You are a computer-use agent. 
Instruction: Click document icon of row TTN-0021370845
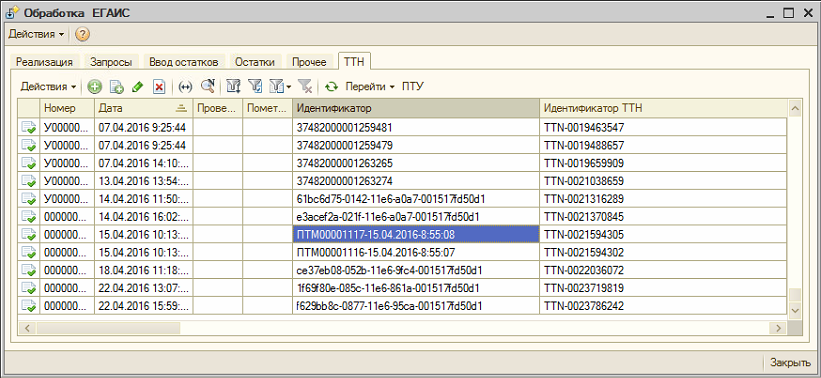tap(28, 217)
